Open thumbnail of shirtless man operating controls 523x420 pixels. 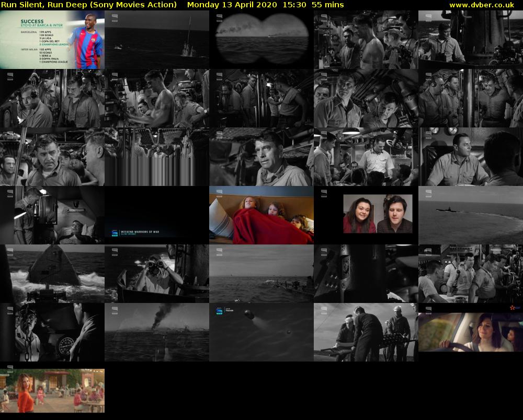(157, 98)
